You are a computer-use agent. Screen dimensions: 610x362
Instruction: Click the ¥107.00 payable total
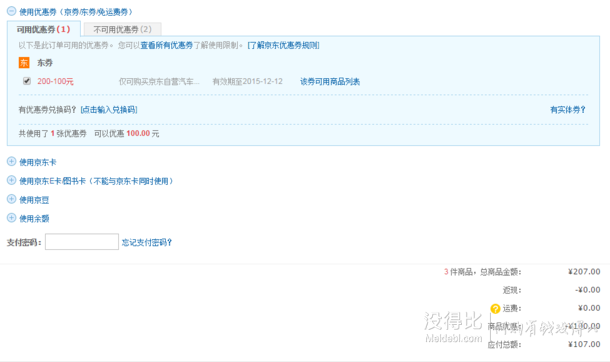[584, 344]
